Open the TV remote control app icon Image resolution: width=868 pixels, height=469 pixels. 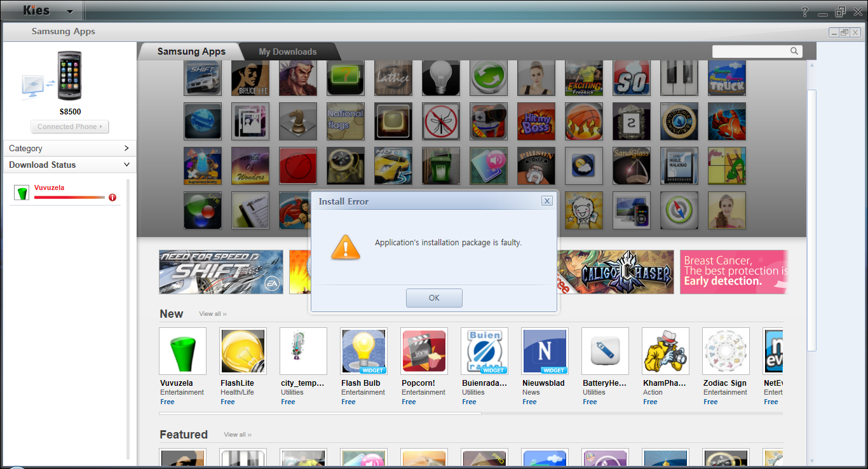tap(632, 210)
